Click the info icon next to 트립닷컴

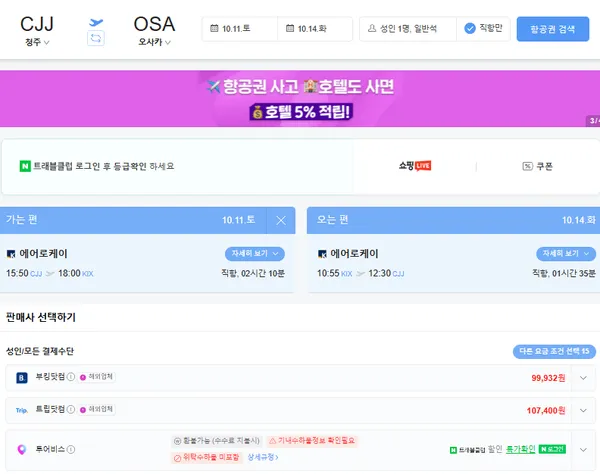pyautogui.click(x=71, y=409)
